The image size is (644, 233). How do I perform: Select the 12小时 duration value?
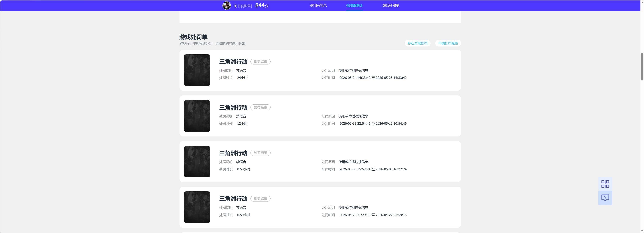(x=242, y=124)
